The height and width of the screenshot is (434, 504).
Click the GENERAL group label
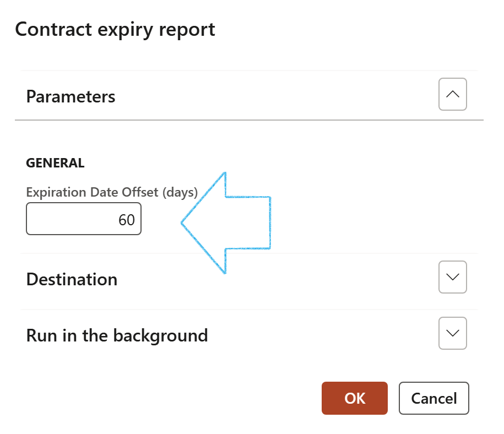55,163
